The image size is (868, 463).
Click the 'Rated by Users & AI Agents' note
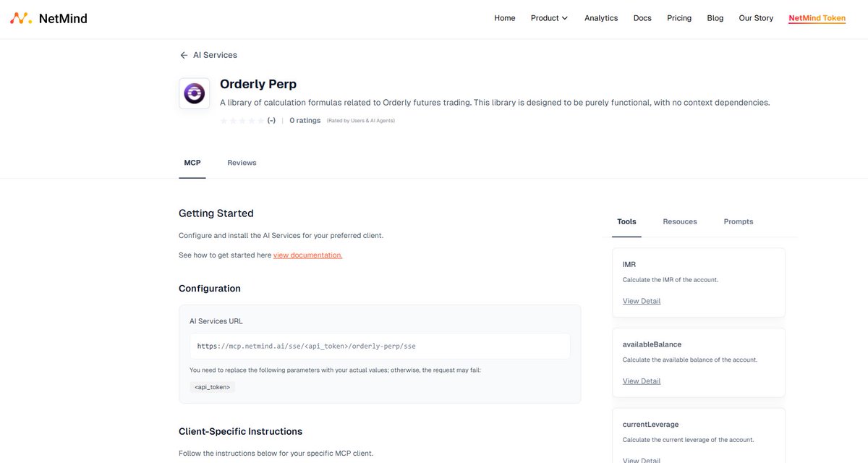click(360, 121)
